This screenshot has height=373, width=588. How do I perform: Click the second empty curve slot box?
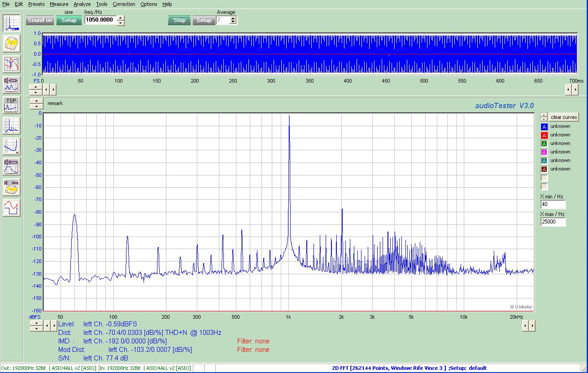(544, 186)
